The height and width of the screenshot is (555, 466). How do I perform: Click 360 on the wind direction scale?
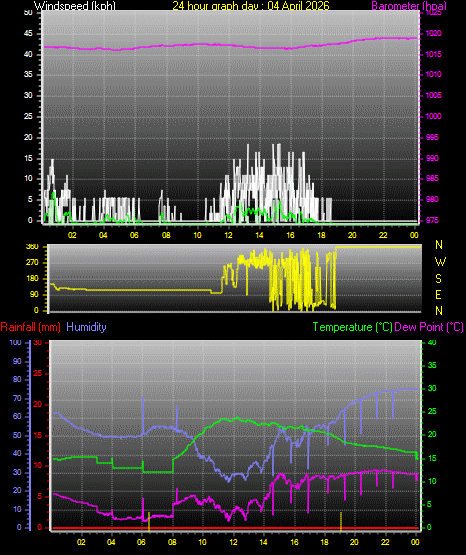32,247
